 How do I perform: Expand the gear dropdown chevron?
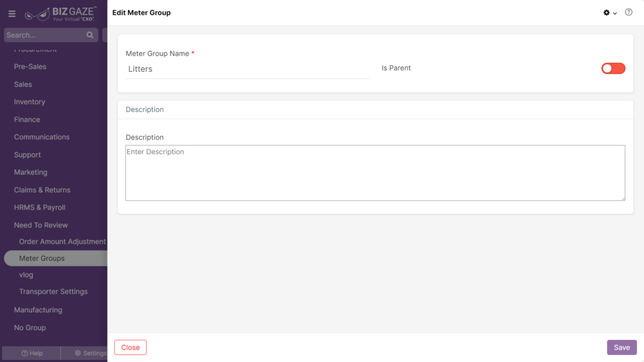pyautogui.click(x=615, y=14)
